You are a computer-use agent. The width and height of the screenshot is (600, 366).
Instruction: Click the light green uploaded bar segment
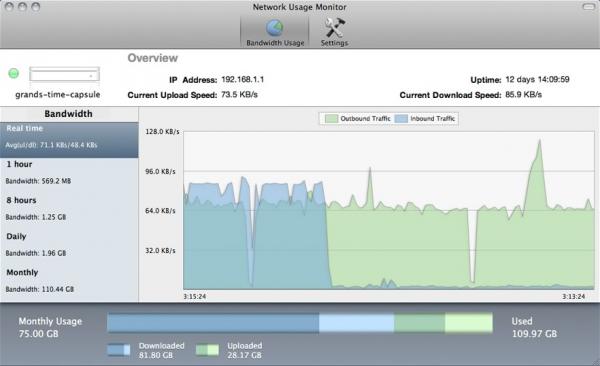tap(469, 322)
